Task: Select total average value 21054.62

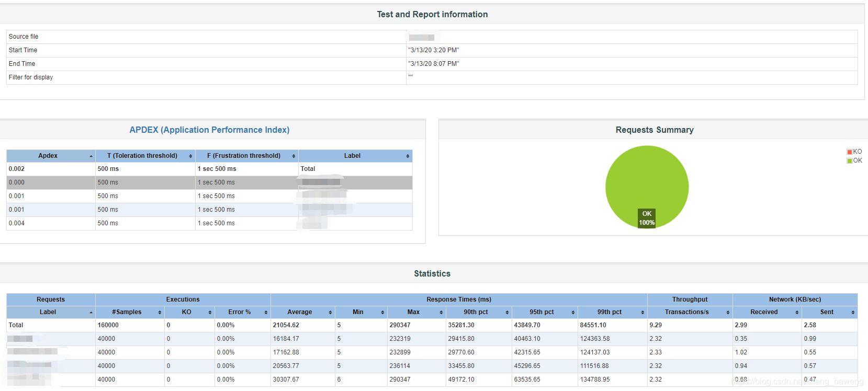Action: coord(286,325)
